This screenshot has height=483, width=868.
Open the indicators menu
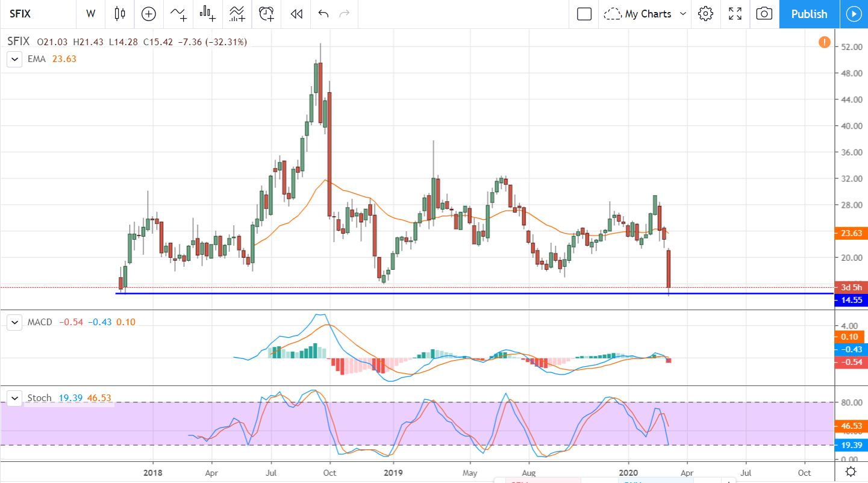(x=178, y=14)
